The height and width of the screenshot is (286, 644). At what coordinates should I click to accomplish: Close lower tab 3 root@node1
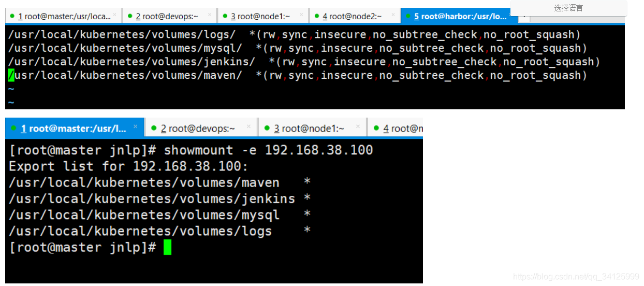pos(357,126)
